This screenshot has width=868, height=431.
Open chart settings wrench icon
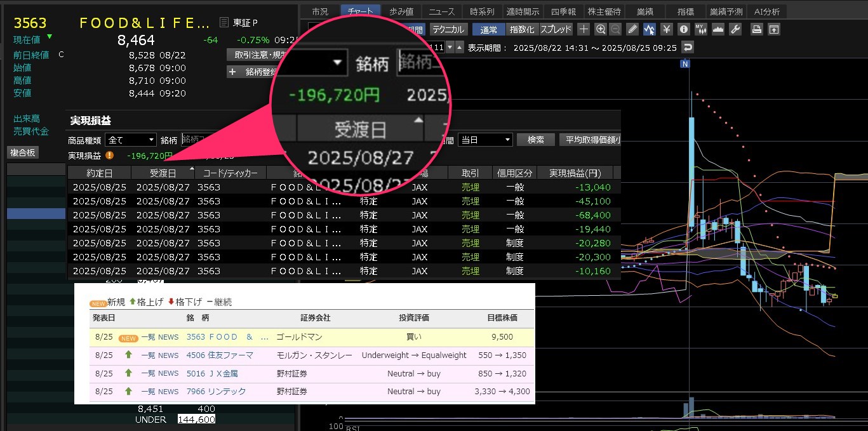(735, 29)
